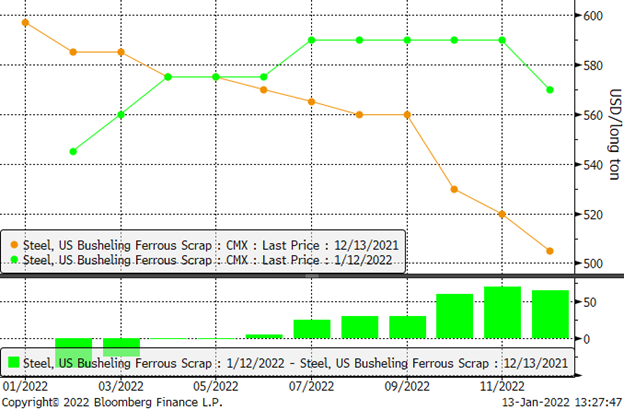Select the orange data point at 530
This screenshot has height=410, width=624.
tap(454, 189)
